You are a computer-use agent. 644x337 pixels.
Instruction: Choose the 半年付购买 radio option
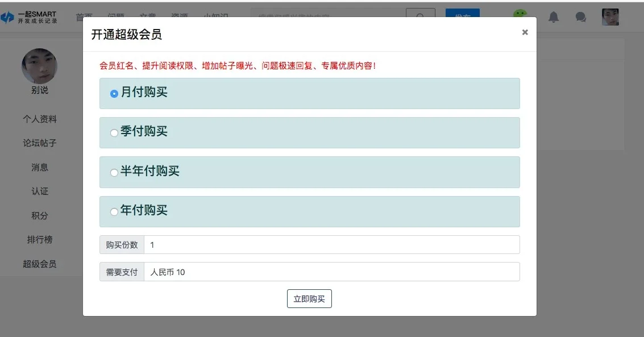point(114,172)
